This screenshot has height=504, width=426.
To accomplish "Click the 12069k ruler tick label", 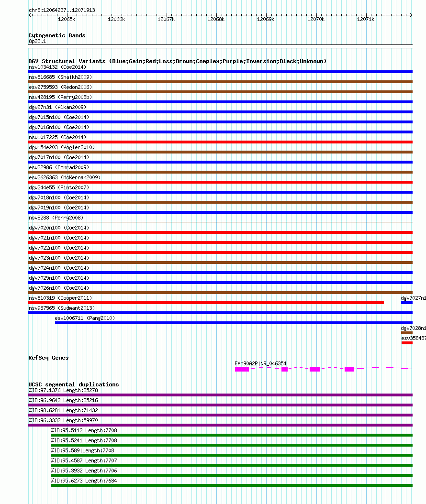I will tap(266, 19).
